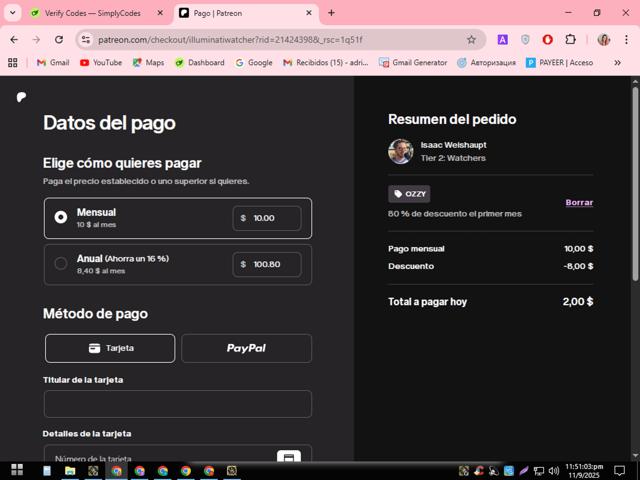This screenshot has width=640, height=480.
Task: Open YouTube bookmark
Action: coord(101,62)
